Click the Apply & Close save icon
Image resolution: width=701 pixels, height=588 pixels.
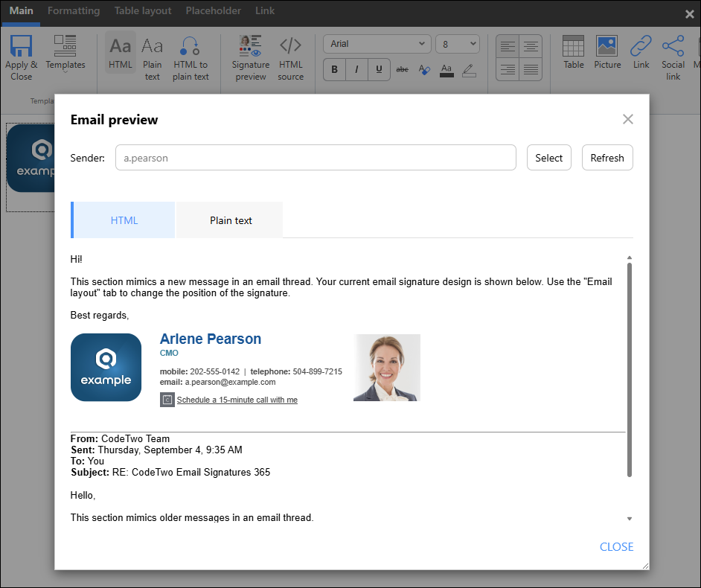tap(21, 46)
